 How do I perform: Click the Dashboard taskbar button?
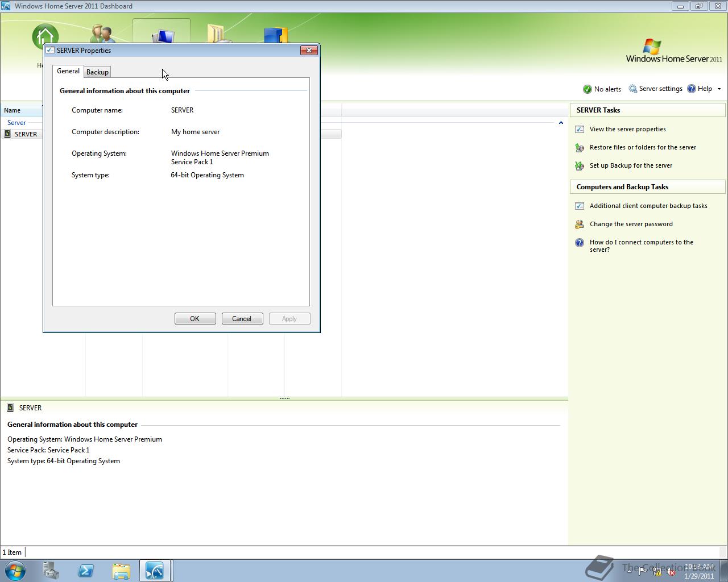tap(155, 570)
